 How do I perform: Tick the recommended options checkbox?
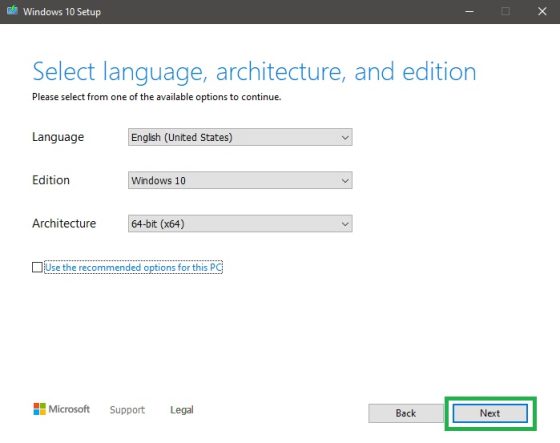coord(37,267)
